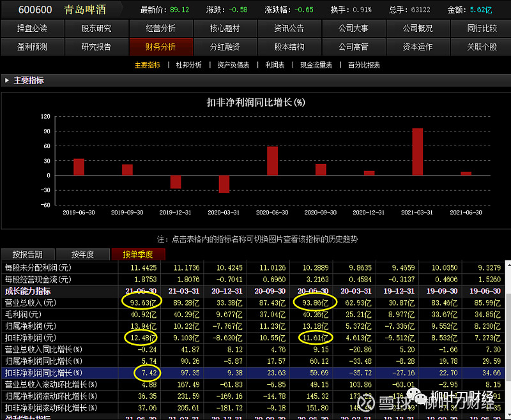The width and height of the screenshot is (511, 420).
Task: Open the 公司大事 tab
Action: (x=353, y=28)
